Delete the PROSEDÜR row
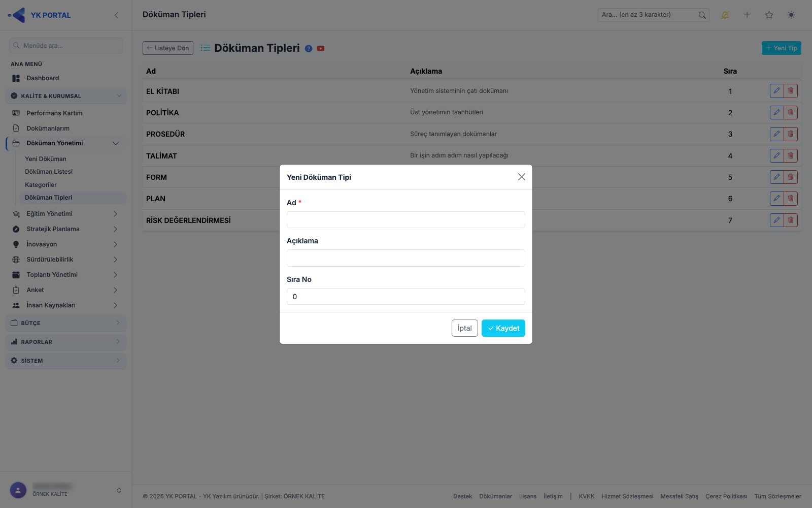812x508 pixels. [x=791, y=134]
